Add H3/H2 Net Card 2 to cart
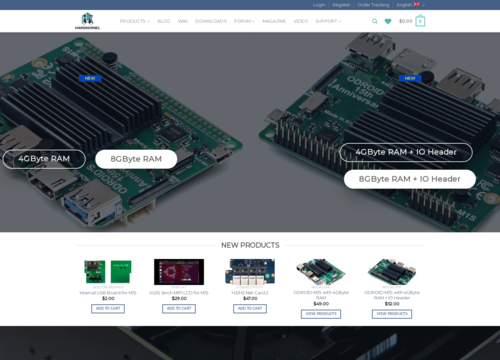The width and height of the screenshot is (500, 360). [250, 309]
